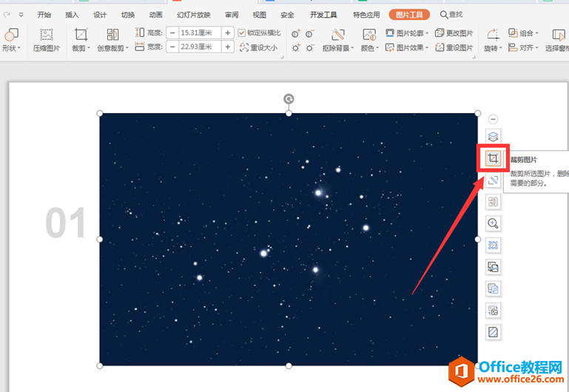The width and height of the screenshot is (569, 392).
Task: Click the 查找 search button
Action: pyautogui.click(x=451, y=15)
